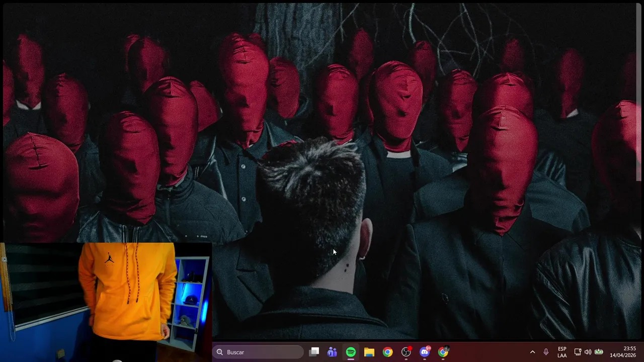Open Task View from the taskbar
Image resolution: width=644 pixels, height=362 pixels.
point(314,352)
